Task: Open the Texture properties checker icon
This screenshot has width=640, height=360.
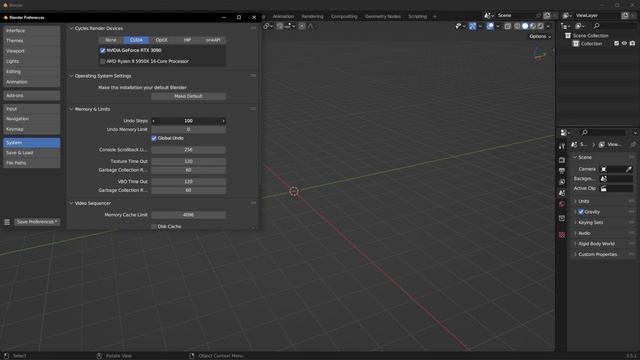Action: coord(562,235)
